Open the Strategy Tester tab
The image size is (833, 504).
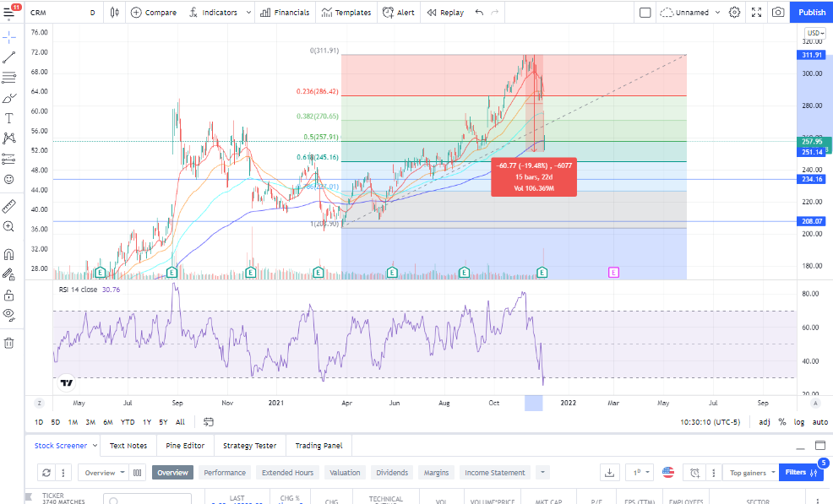tap(249, 445)
